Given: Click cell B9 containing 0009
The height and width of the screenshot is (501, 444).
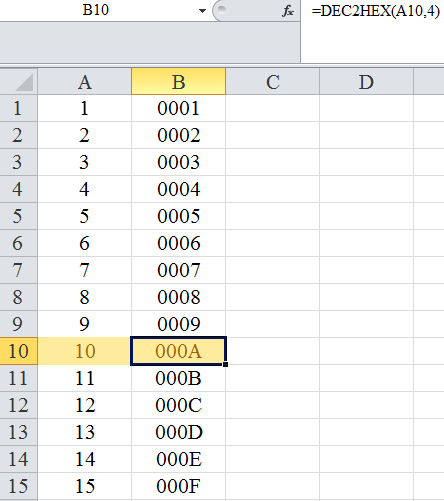Looking at the screenshot, I should coord(179,324).
